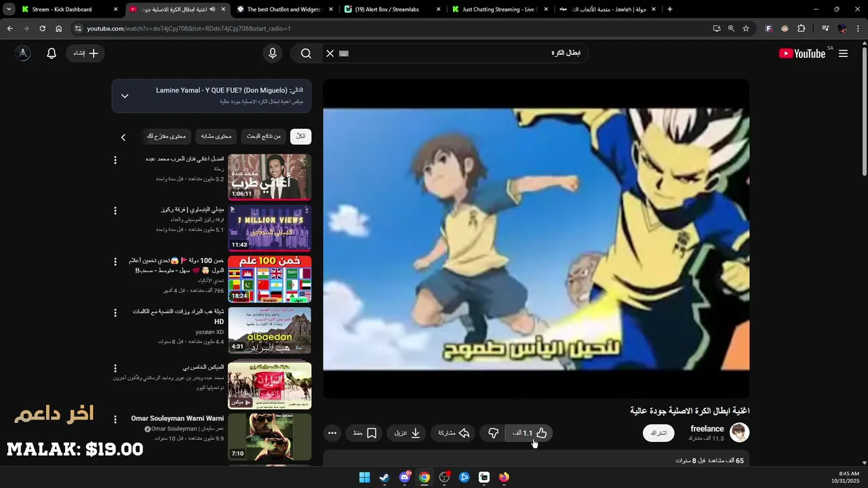
Task: Open the tab search dropdown arrow
Action: tap(8, 9)
